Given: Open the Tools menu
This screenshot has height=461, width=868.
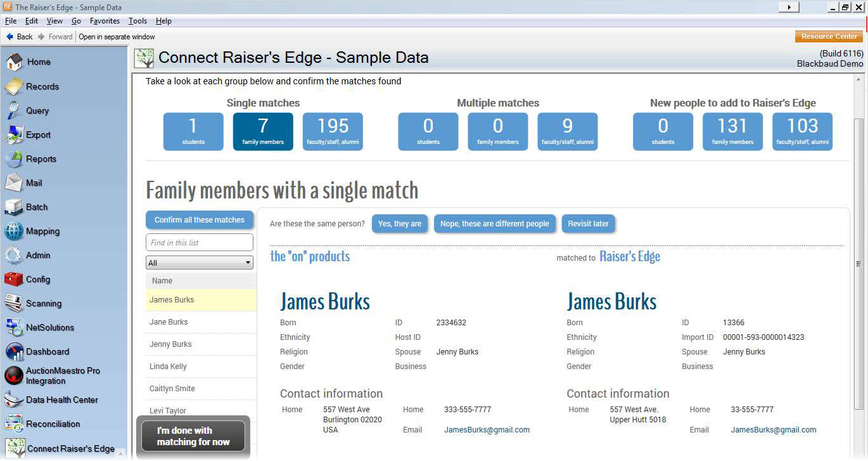Looking at the screenshot, I should 137,21.
